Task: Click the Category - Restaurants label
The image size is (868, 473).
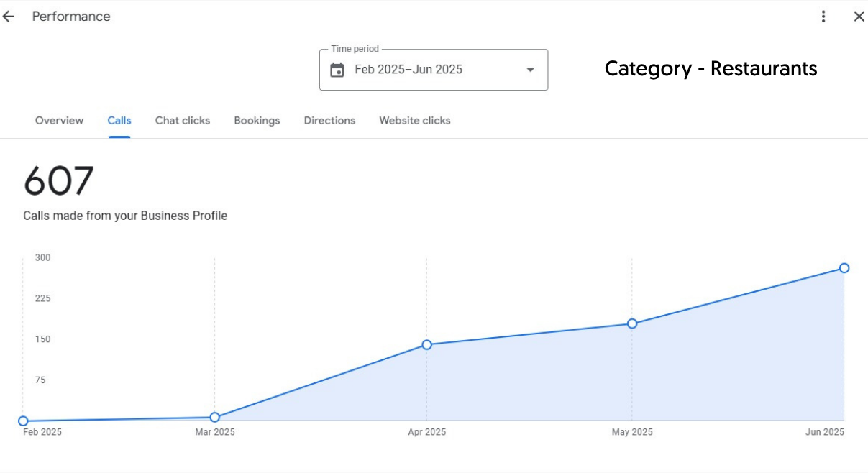Action: click(x=711, y=69)
